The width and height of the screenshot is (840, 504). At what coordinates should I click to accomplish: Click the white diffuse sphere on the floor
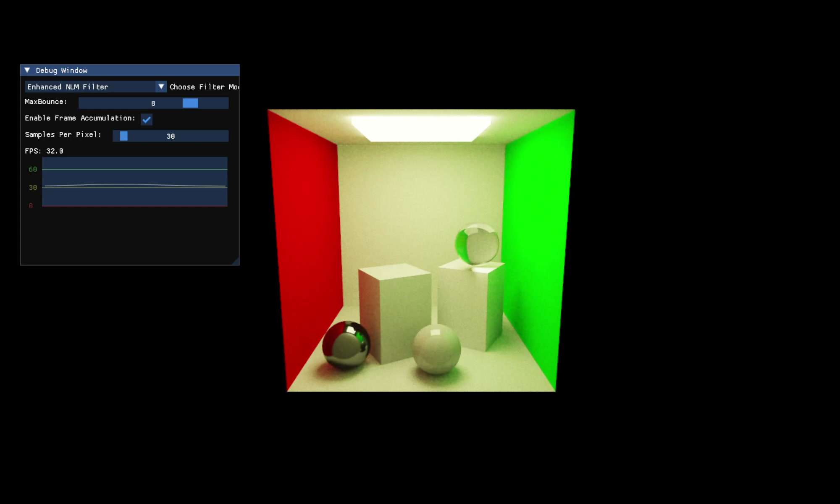(x=436, y=349)
